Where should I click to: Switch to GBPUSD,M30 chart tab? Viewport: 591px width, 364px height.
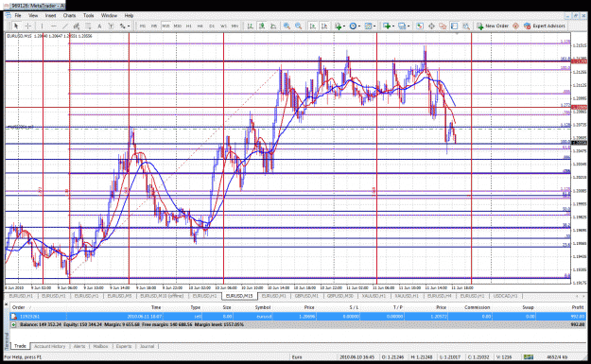point(340,296)
